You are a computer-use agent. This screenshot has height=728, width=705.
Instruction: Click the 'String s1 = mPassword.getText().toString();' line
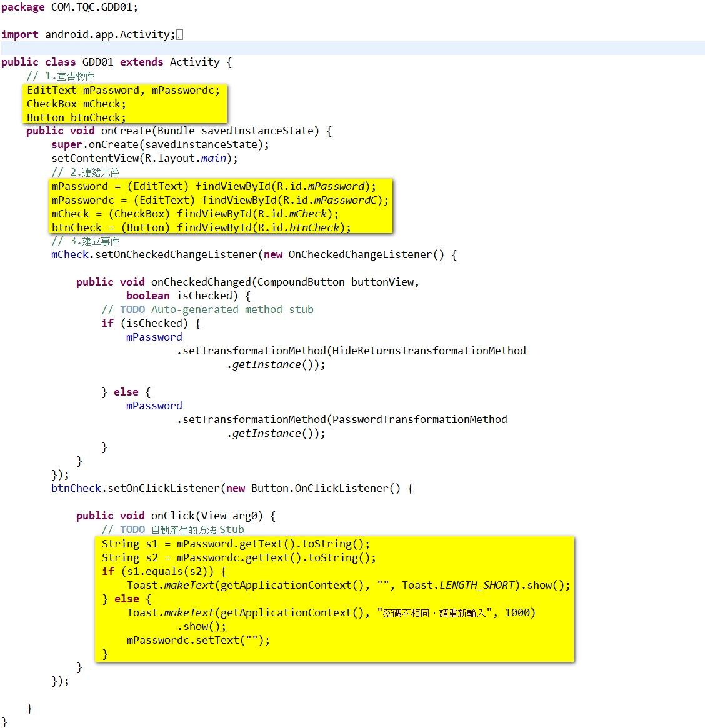(236, 544)
